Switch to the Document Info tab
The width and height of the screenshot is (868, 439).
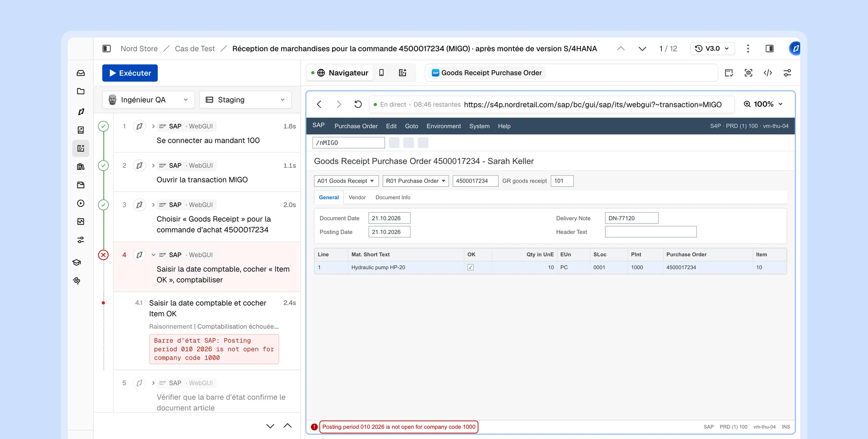coord(393,198)
